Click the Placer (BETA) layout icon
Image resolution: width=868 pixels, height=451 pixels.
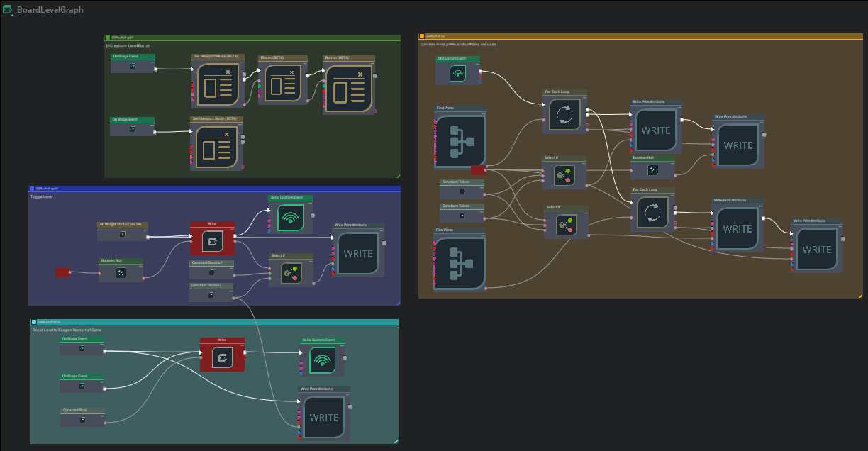[x=282, y=82]
